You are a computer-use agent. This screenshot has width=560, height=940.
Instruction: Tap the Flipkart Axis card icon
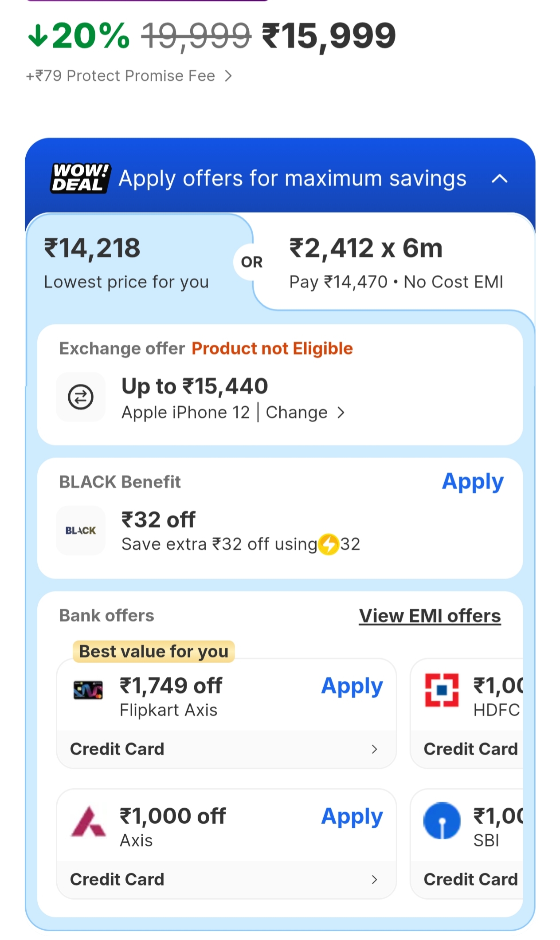click(88, 690)
